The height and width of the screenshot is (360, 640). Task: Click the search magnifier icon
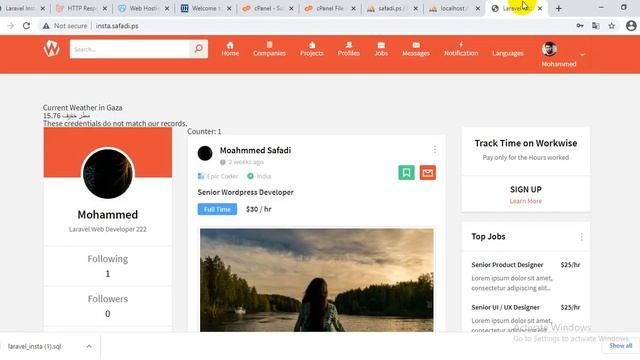click(x=199, y=49)
